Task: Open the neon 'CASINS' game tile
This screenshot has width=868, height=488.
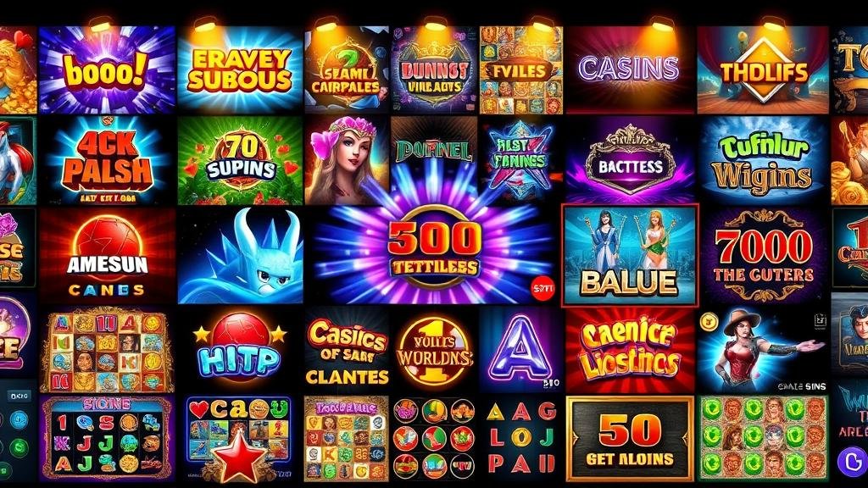Action: point(630,69)
